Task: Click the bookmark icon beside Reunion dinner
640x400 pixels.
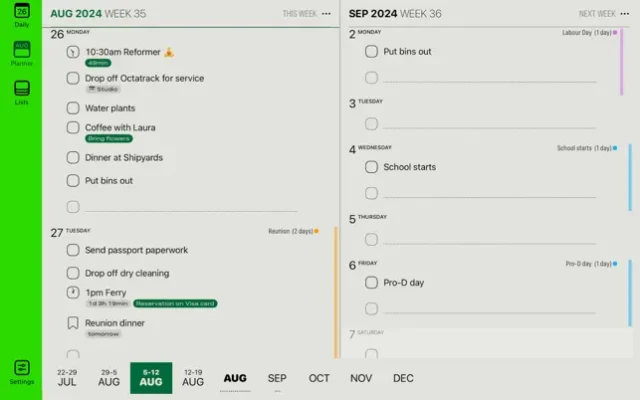Action: [73, 323]
